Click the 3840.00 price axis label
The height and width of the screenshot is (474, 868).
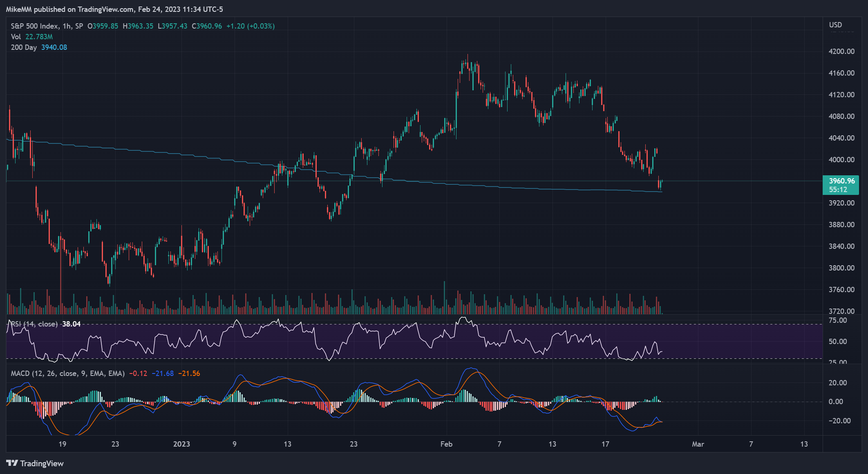click(x=841, y=246)
